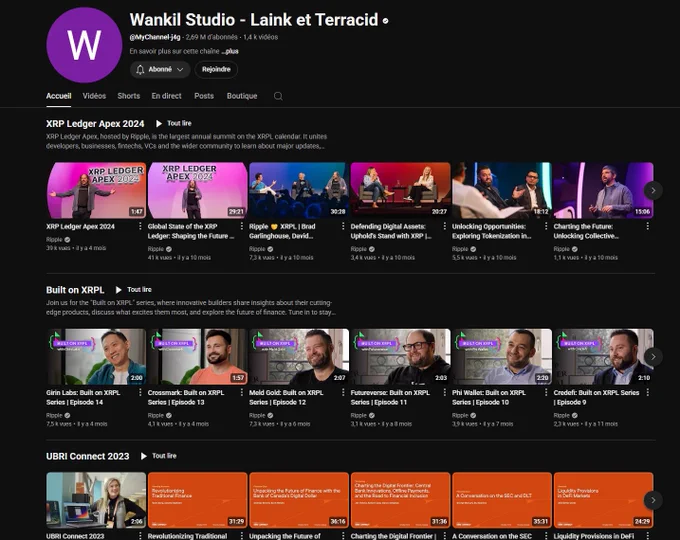Open 'Phi Wallet: Built on XRPL Series' title
Viewport: 680px width, 540px height.
point(489,397)
